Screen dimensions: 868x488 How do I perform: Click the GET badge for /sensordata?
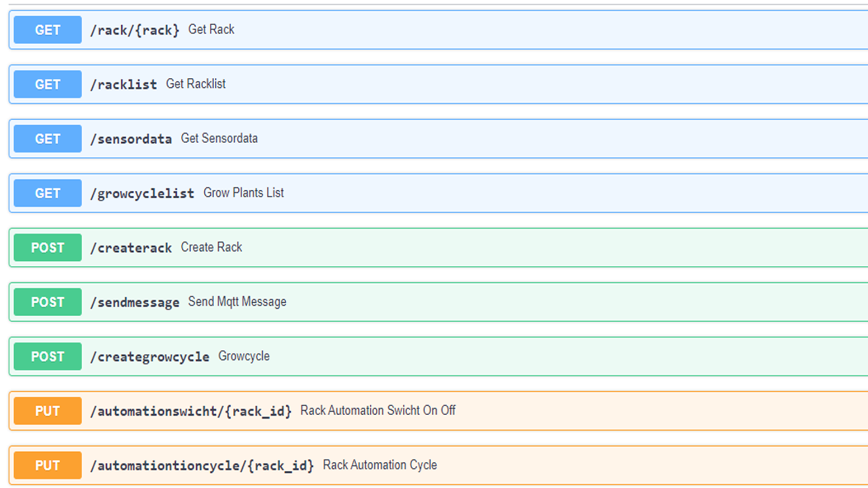point(47,139)
